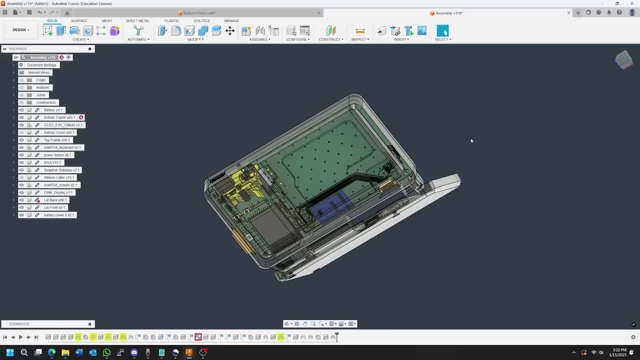The width and height of the screenshot is (640, 360).
Task: Toggle visibility of OLED component
Action: [22, 125]
